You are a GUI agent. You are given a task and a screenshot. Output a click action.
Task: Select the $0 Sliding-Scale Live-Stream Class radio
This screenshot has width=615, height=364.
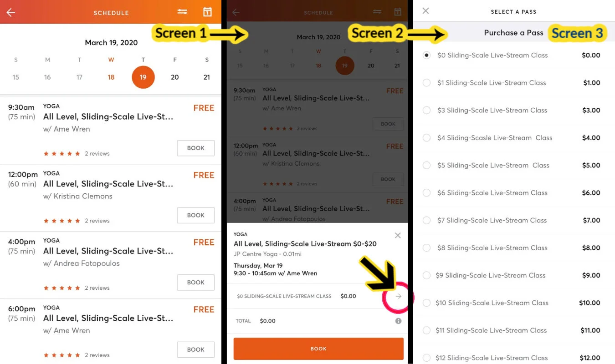tap(426, 55)
